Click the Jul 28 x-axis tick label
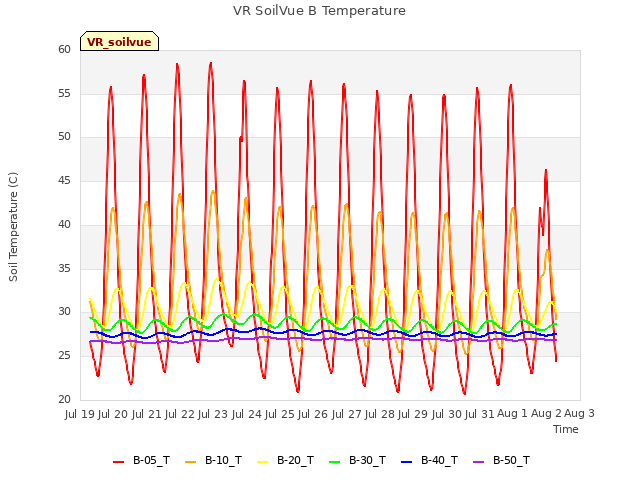The image size is (640, 480). (x=379, y=414)
